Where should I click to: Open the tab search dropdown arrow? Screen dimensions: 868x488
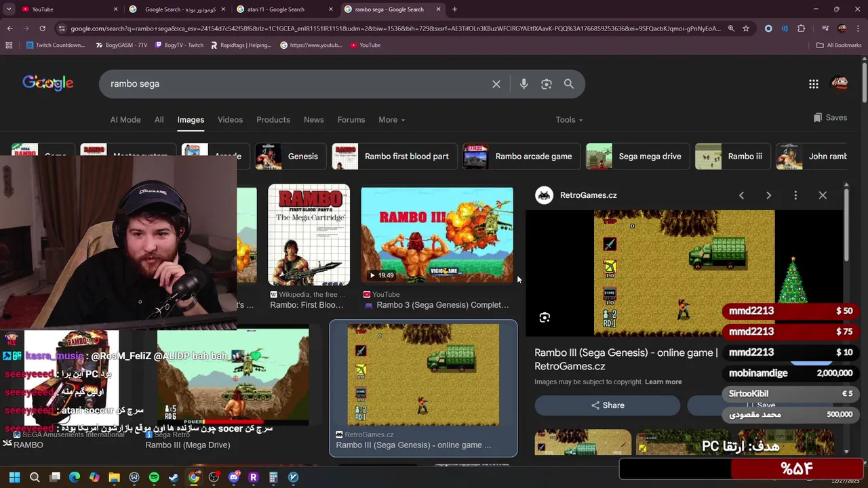tap(9, 9)
